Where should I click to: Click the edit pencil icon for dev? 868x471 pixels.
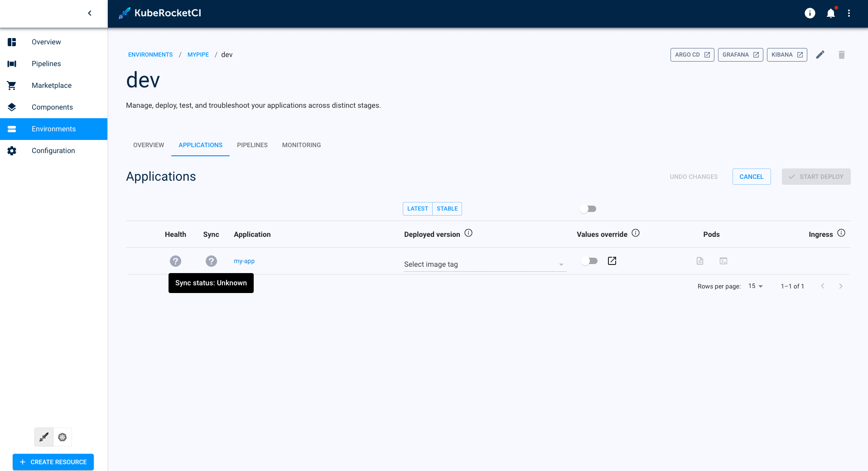coord(820,55)
